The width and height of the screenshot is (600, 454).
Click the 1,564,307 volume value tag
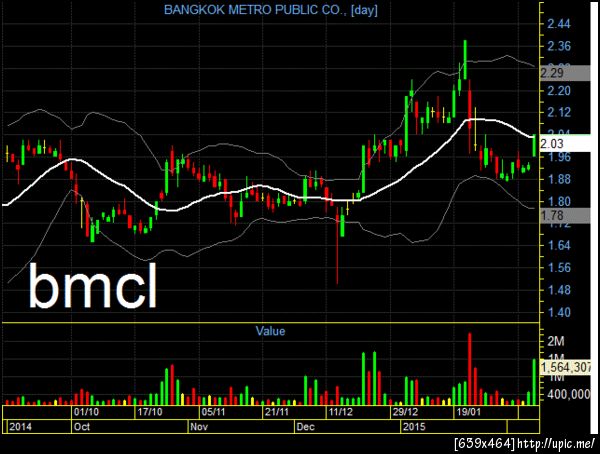tap(566, 367)
